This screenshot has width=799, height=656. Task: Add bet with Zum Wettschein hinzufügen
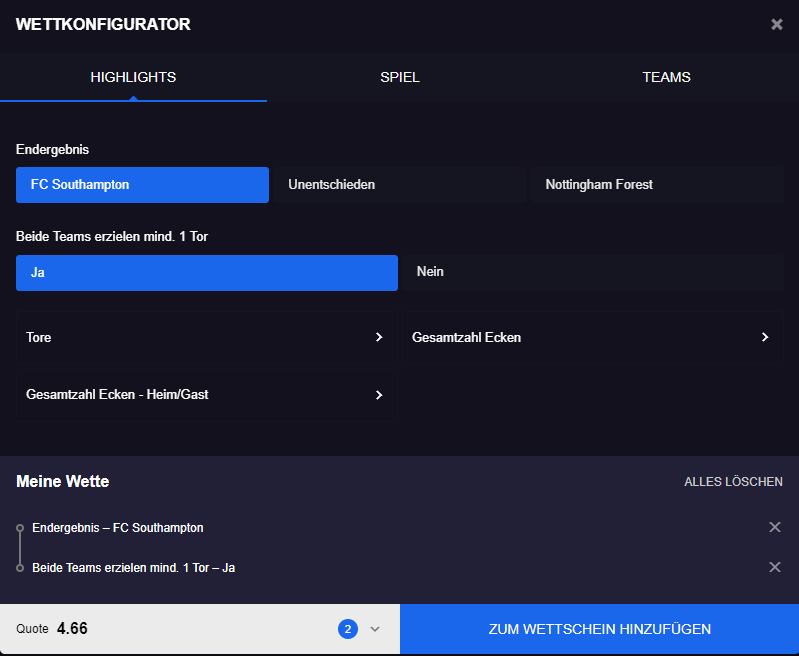(599, 629)
